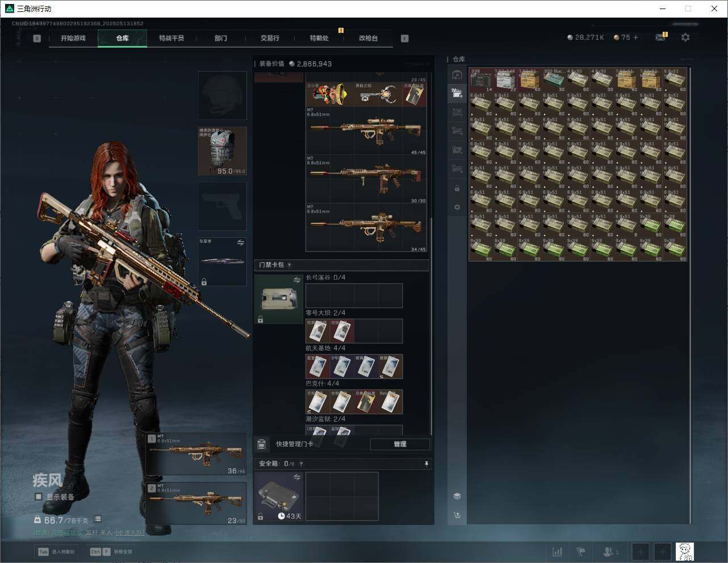Select the empty pistol slot
Screen dimensions: 728x563
[222, 206]
